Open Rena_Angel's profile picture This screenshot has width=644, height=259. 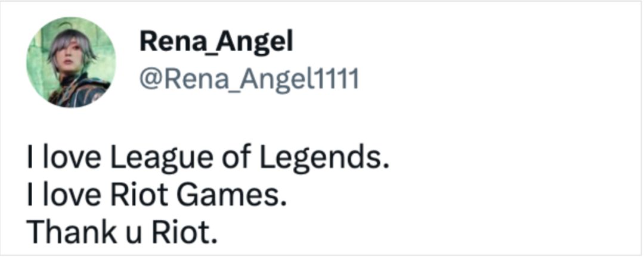click(71, 63)
